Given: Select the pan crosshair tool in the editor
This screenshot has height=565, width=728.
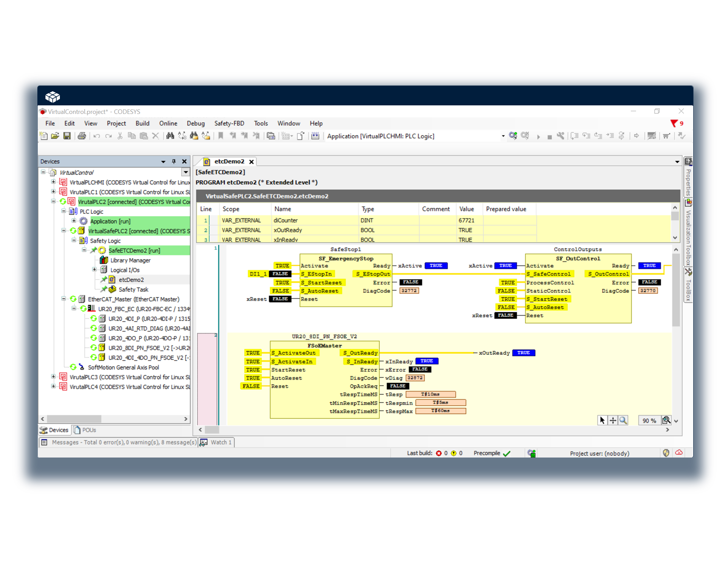Looking at the screenshot, I should (x=612, y=420).
